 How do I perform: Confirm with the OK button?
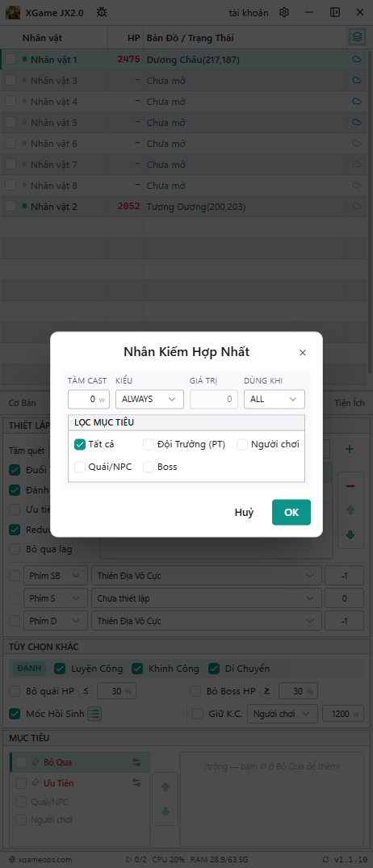tap(291, 512)
